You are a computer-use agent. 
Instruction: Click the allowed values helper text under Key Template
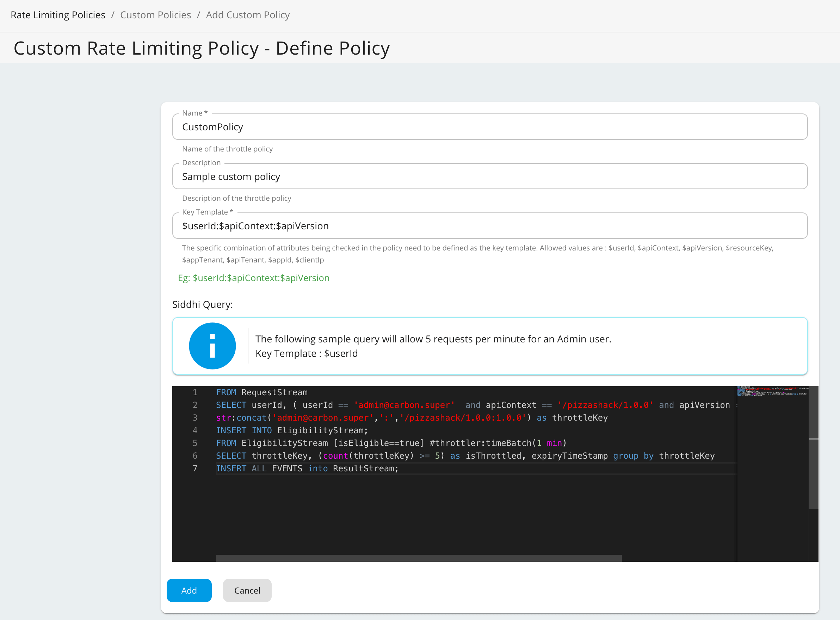click(x=478, y=254)
